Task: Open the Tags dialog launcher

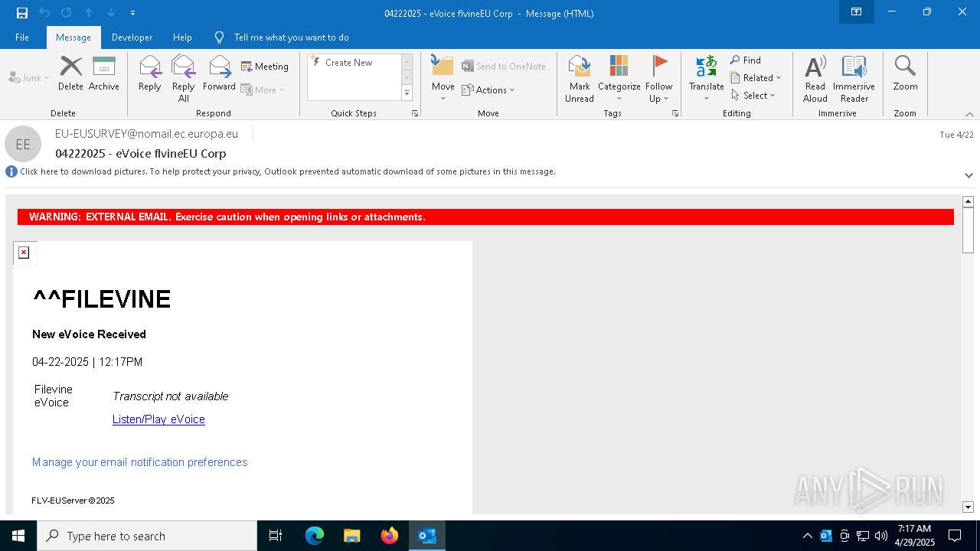Action: tap(675, 113)
